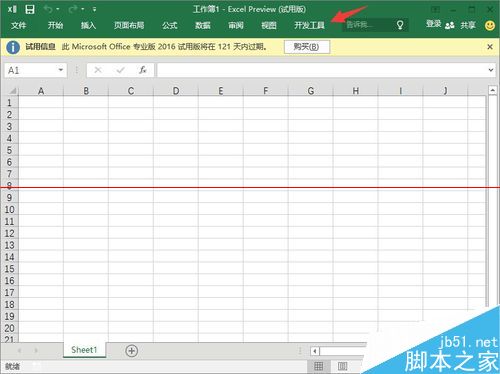Click the 就绪 ready status text
The height and width of the screenshot is (374, 500).
(12, 367)
